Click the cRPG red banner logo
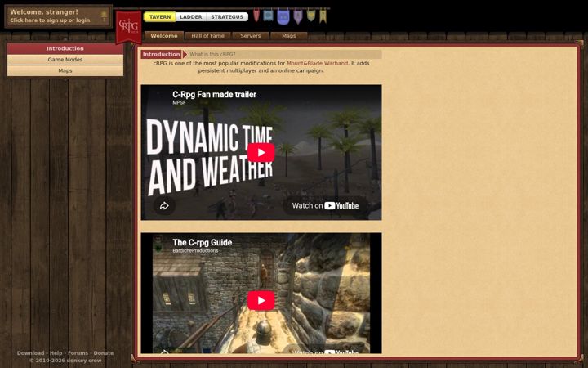 click(x=129, y=26)
